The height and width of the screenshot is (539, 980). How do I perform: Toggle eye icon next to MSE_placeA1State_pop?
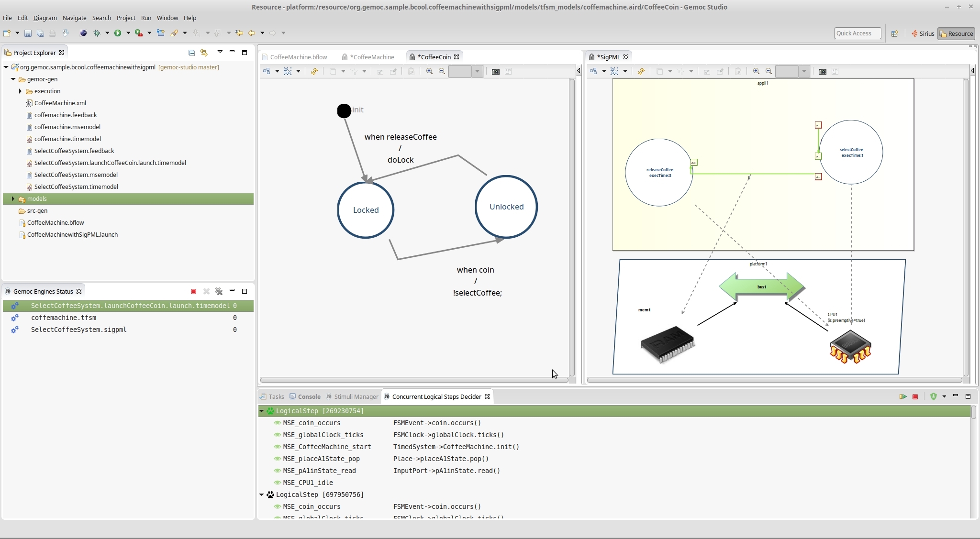tap(277, 459)
